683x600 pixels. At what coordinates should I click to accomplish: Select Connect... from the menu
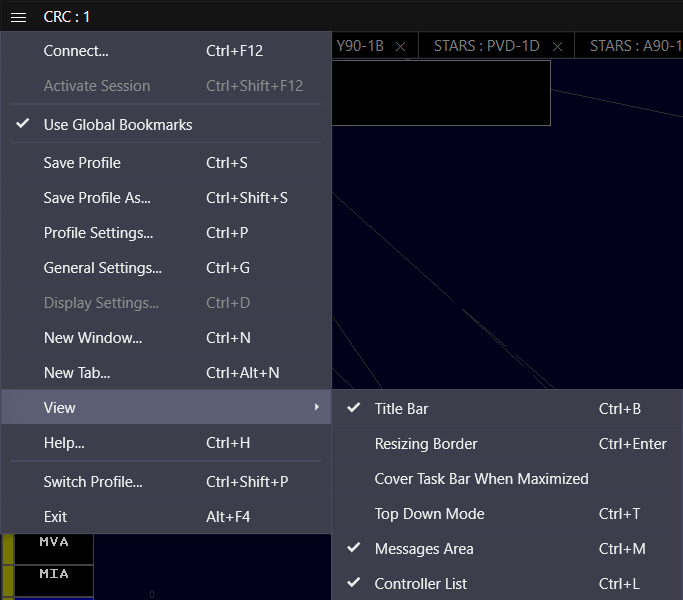tap(76, 51)
